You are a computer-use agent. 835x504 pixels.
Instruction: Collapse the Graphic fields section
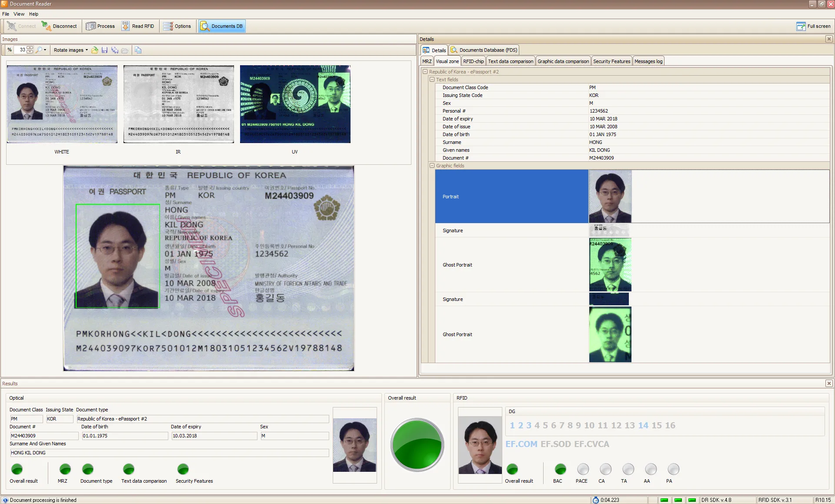click(x=432, y=166)
